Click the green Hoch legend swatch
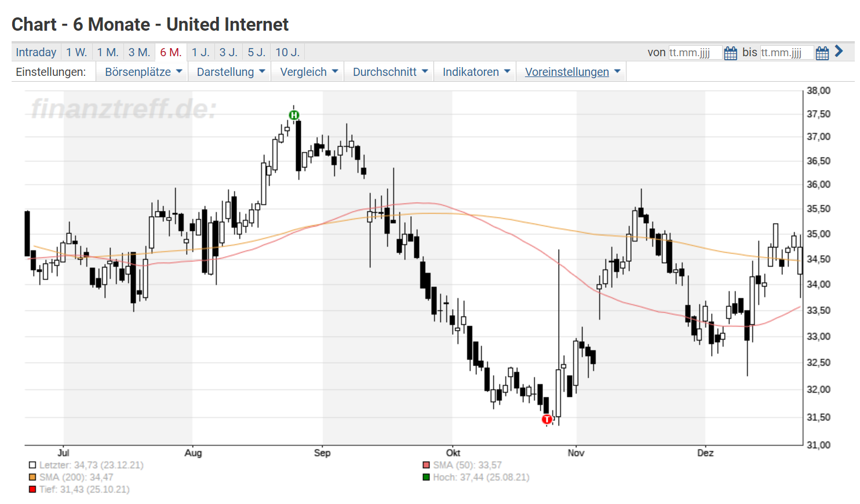 427,477
